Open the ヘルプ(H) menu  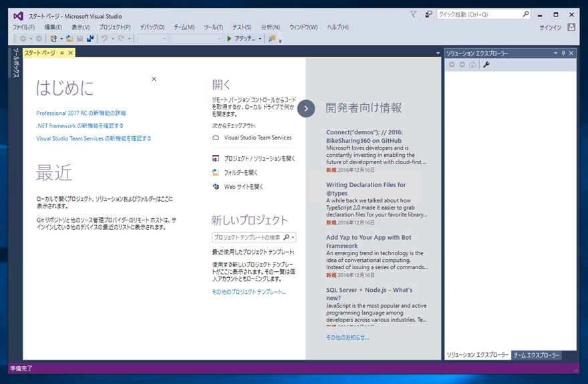[337, 27]
